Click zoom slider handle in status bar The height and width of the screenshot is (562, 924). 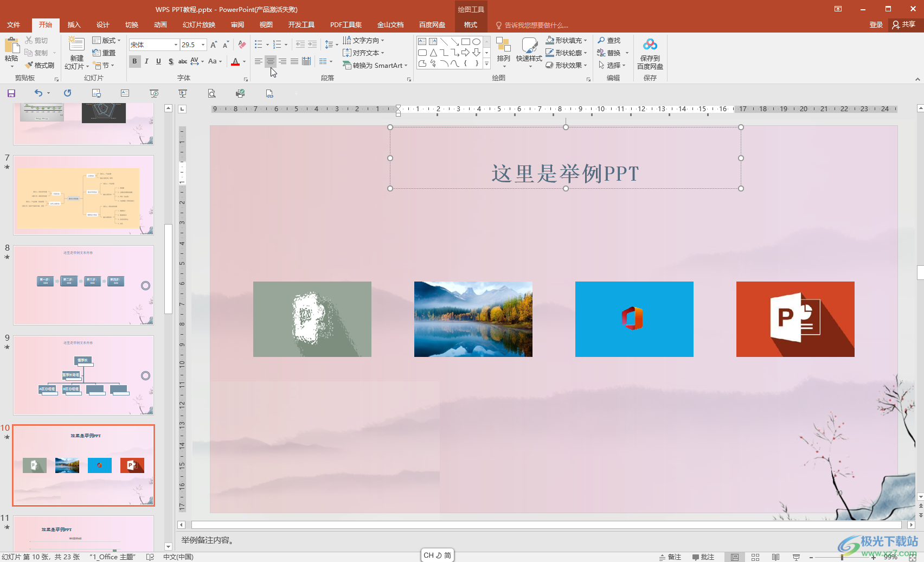coord(842,557)
